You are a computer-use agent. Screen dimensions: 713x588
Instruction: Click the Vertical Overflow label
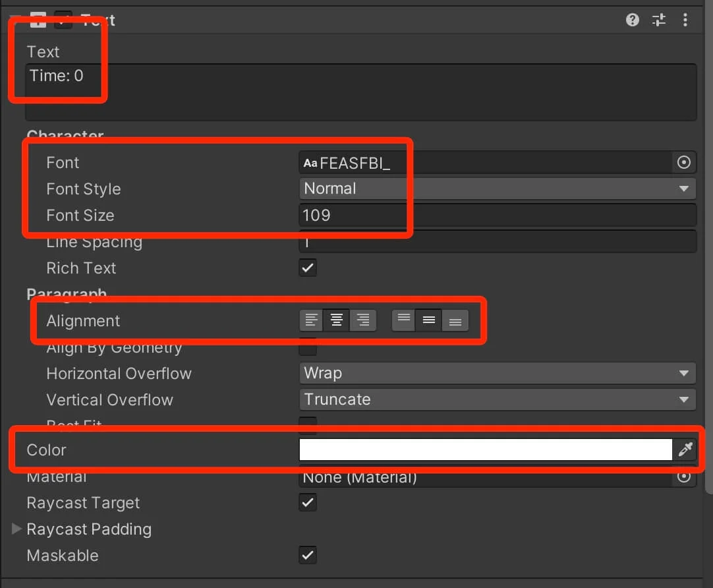point(109,399)
